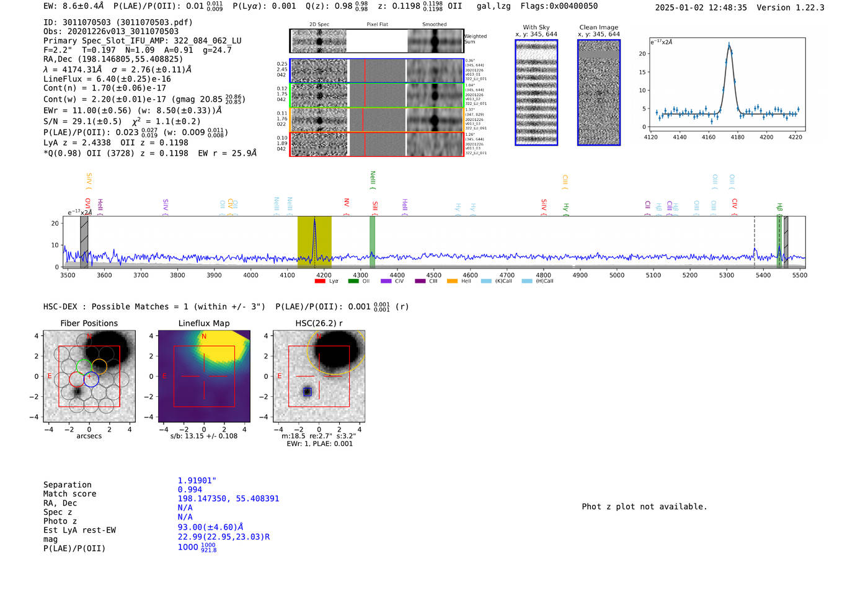Open the Clean Image cutout

[x=599, y=92]
